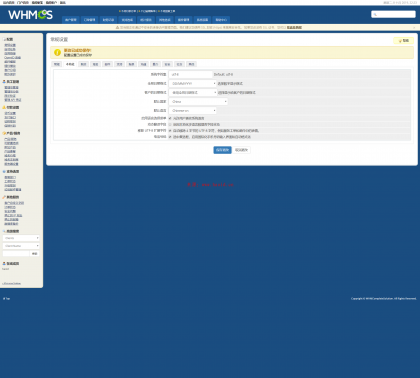
Task: Dismiss the notice bar with its x icon
Action: pyautogui.click(x=414, y=27)
